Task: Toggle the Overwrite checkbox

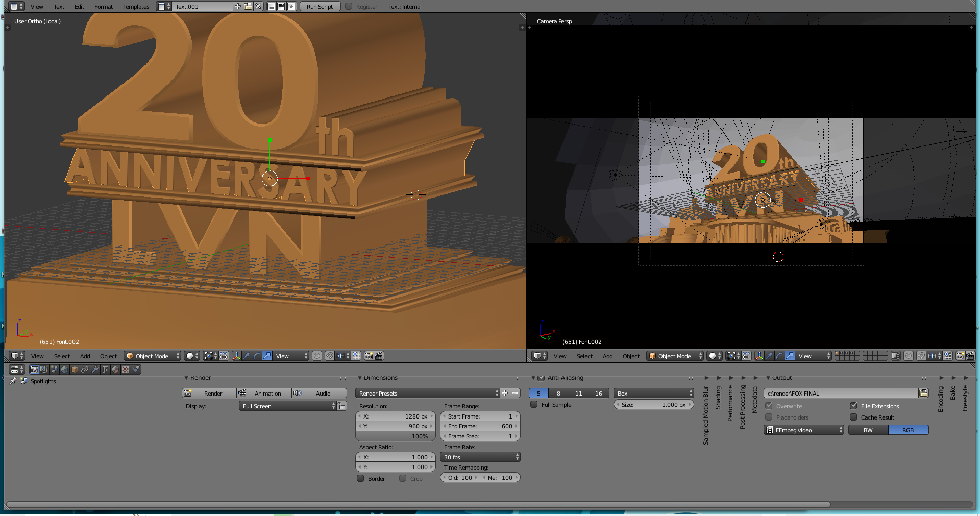Action: tap(769, 406)
